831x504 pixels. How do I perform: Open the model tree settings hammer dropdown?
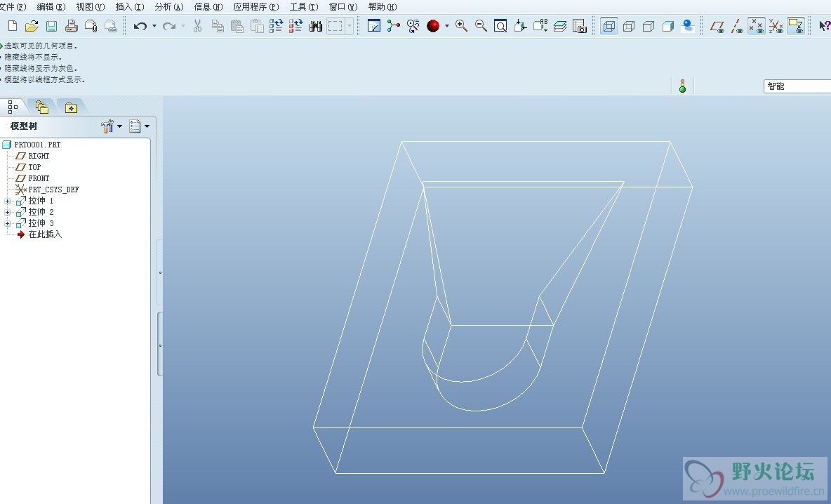point(112,126)
